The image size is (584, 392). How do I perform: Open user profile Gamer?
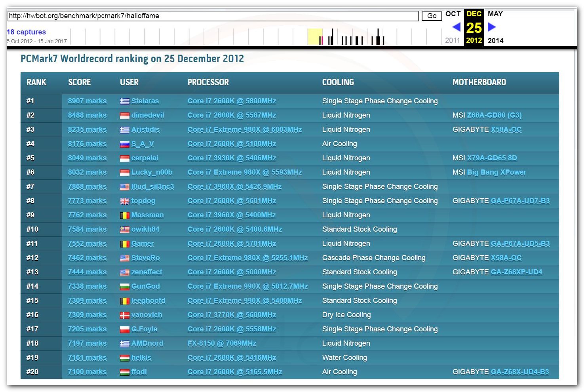143,244
